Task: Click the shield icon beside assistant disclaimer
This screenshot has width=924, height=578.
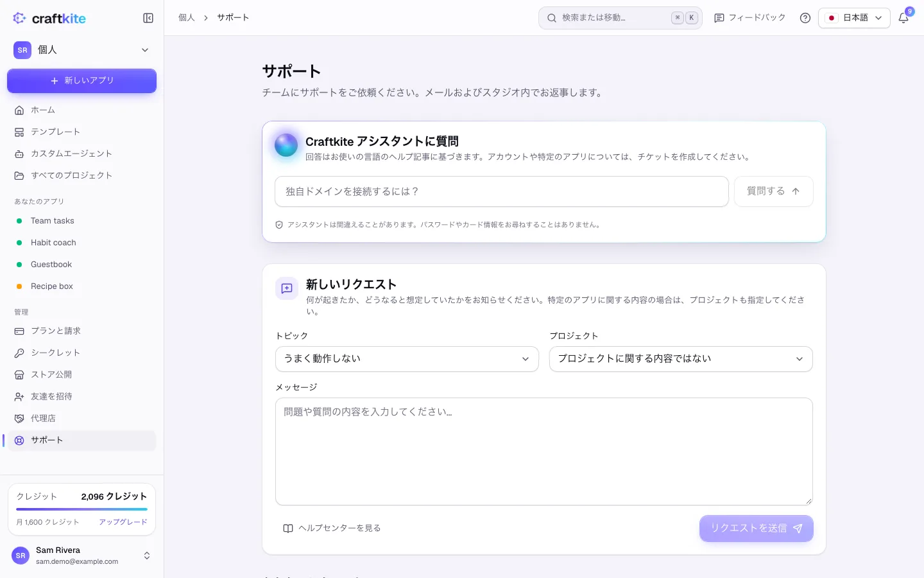Action: (x=279, y=225)
